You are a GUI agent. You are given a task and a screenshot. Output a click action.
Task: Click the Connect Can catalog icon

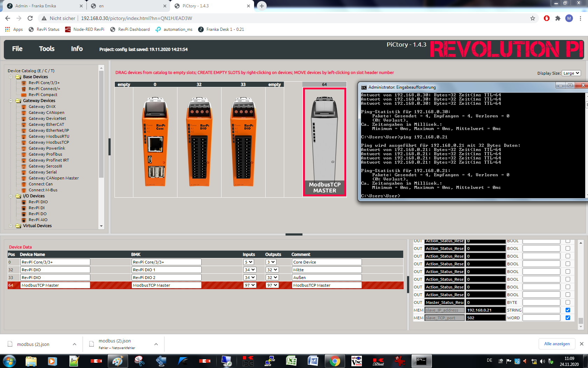(24, 184)
